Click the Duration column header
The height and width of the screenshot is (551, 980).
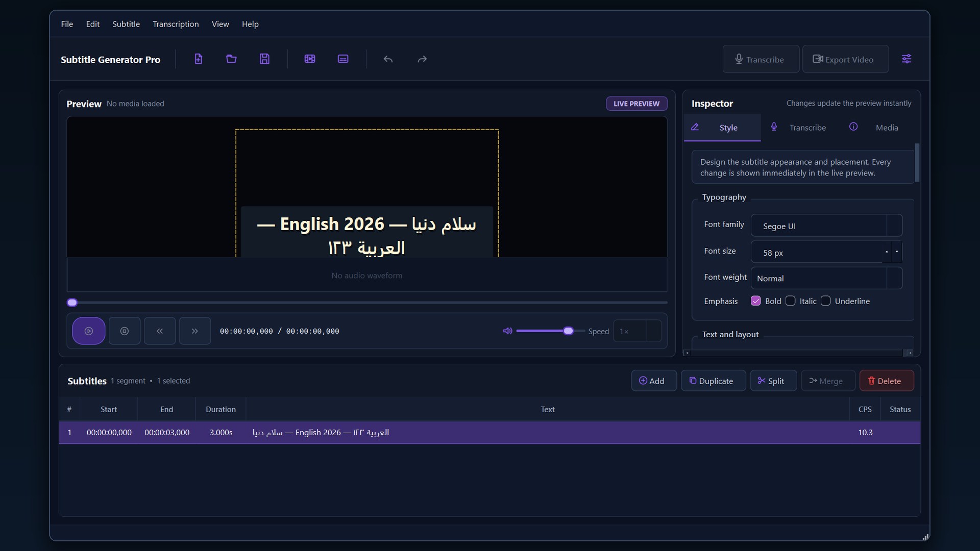221,409
